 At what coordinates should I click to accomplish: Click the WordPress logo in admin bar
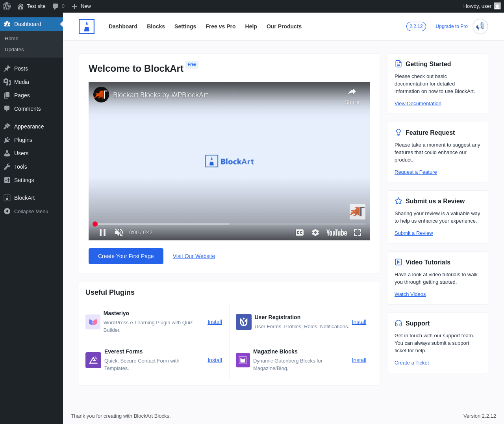[x=7, y=6]
